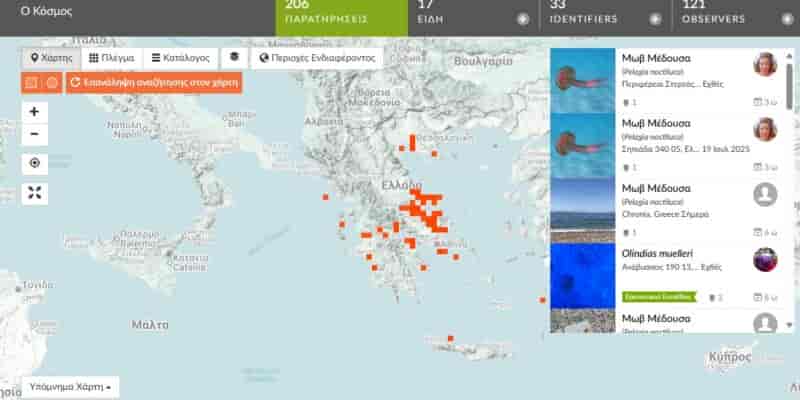Viewport: 800px width, 400px height.
Task: Open Olindias muelleri observer's avatar
Action: [x=765, y=259]
